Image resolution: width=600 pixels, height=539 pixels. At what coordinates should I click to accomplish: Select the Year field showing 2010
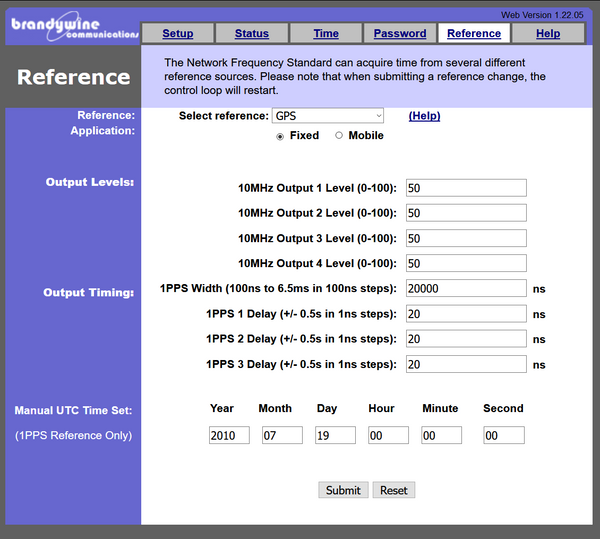tap(229, 435)
